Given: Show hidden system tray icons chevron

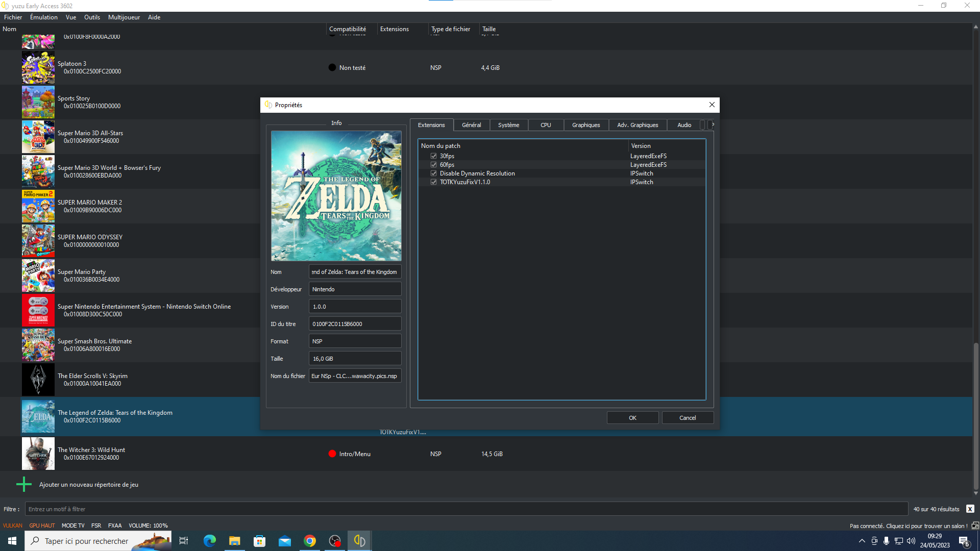Looking at the screenshot, I should coord(862,541).
